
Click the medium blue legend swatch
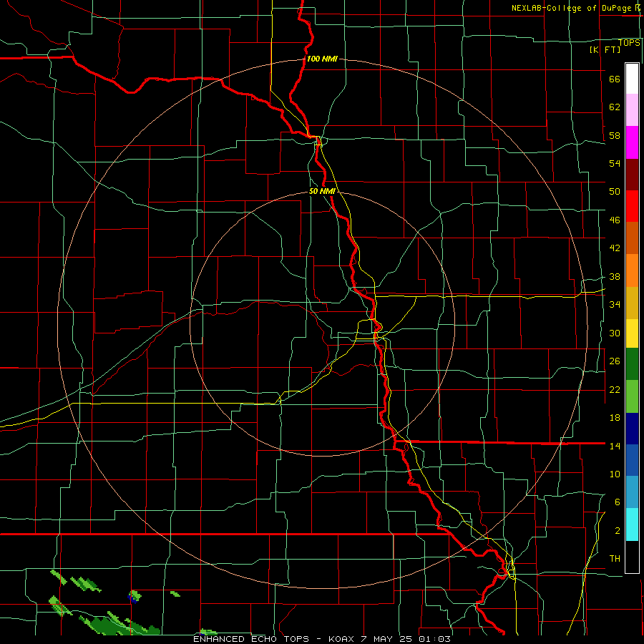[x=632, y=460]
